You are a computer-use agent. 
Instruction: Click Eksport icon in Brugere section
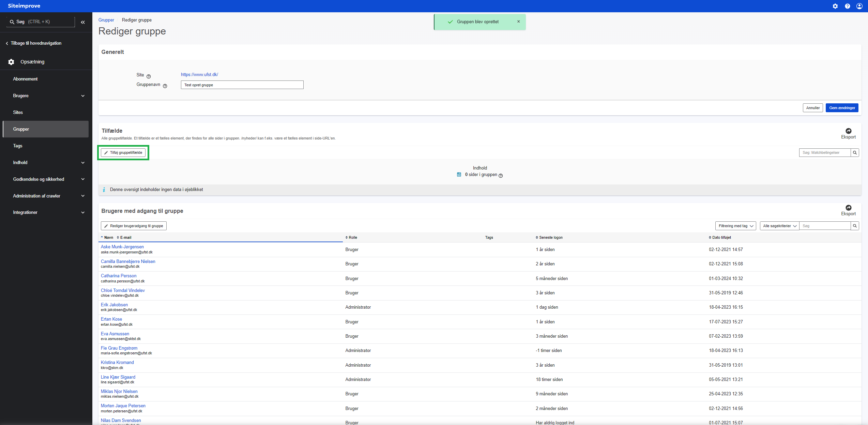pos(848,208)
